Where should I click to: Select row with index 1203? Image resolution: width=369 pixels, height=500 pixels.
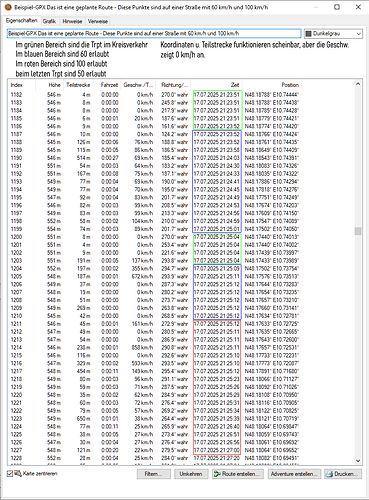155,260
